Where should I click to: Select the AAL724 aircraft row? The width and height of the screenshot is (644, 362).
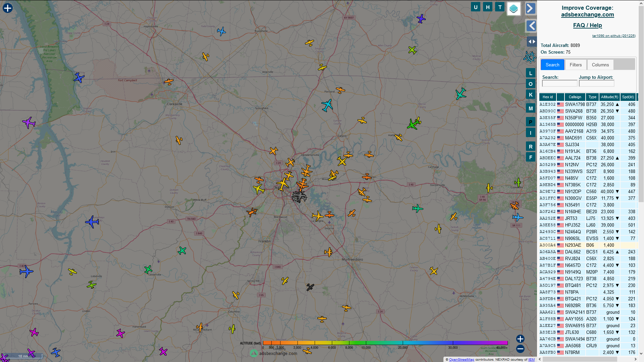pyautogui.click(x=588, y=158)
